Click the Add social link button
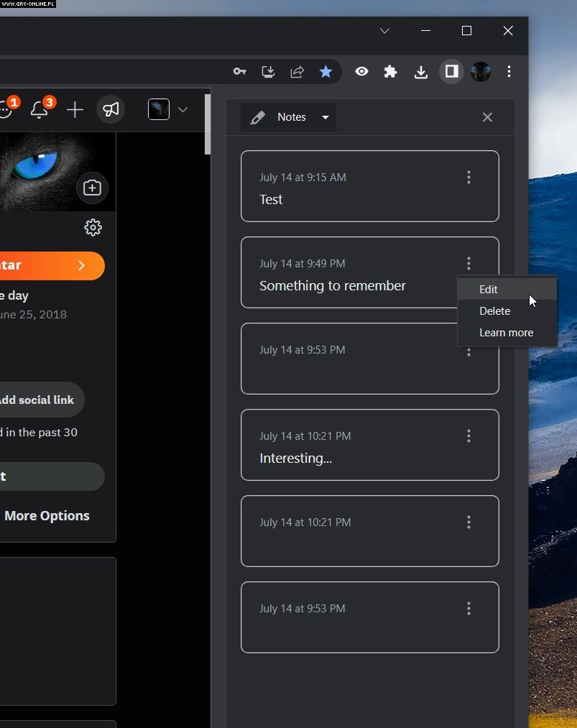Image resolution: width=577 pixels, height=728 pixels. (x=42, y=400)
